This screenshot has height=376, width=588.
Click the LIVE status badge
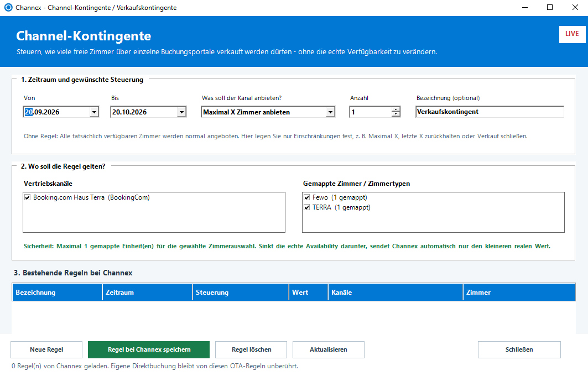(x=572, y=34)
